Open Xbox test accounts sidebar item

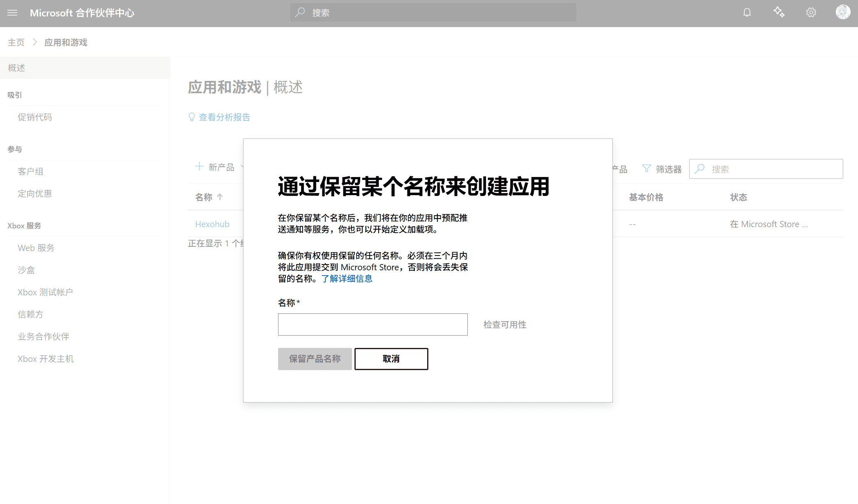coord(45,292)
